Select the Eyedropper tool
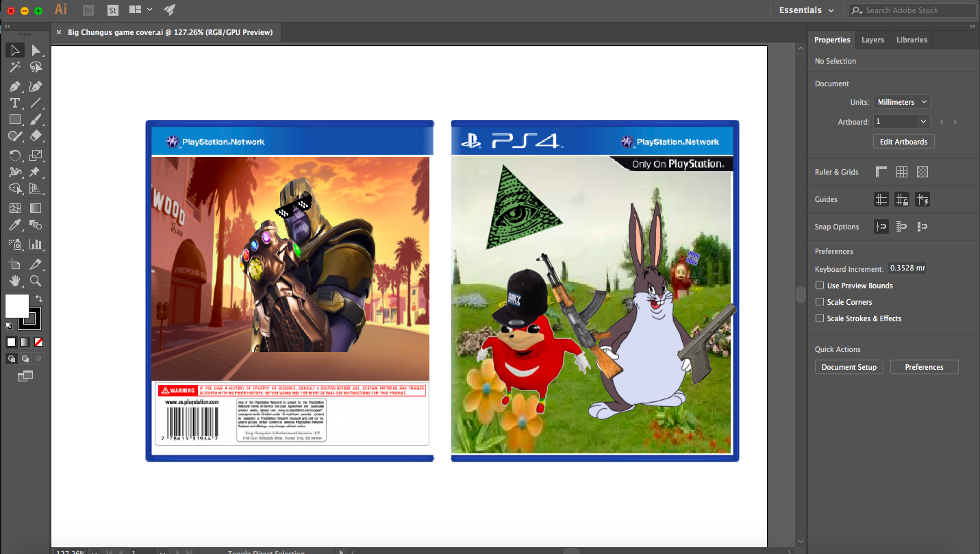Screen dimensions: 980x554 (x=14, y=225)
